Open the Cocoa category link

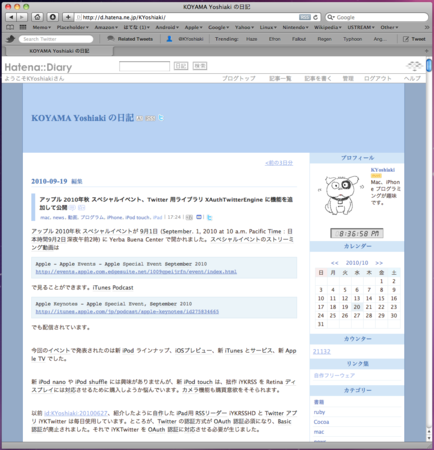321,422
